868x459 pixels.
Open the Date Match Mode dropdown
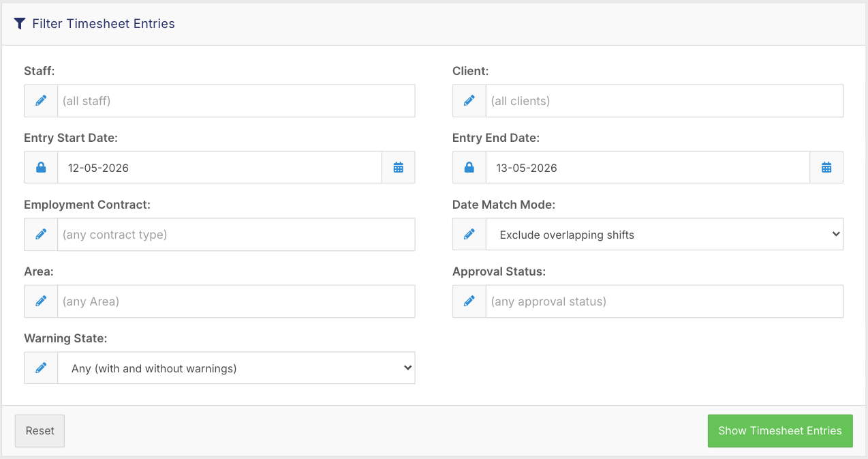pyautogui.click(x=664, y=235)
